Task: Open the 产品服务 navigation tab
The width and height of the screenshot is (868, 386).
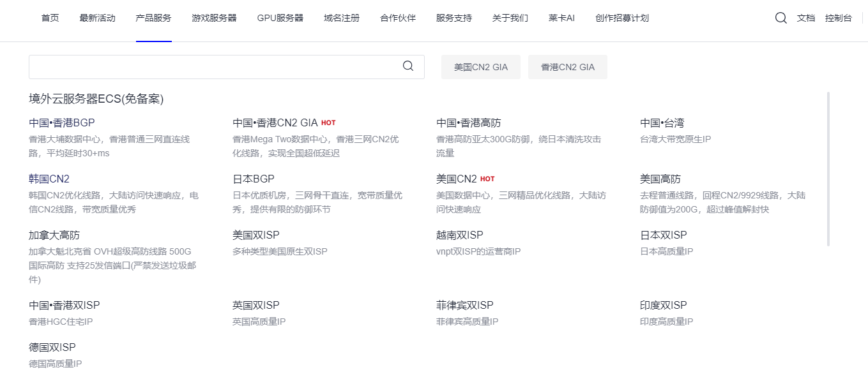Action: click(153, 18)
